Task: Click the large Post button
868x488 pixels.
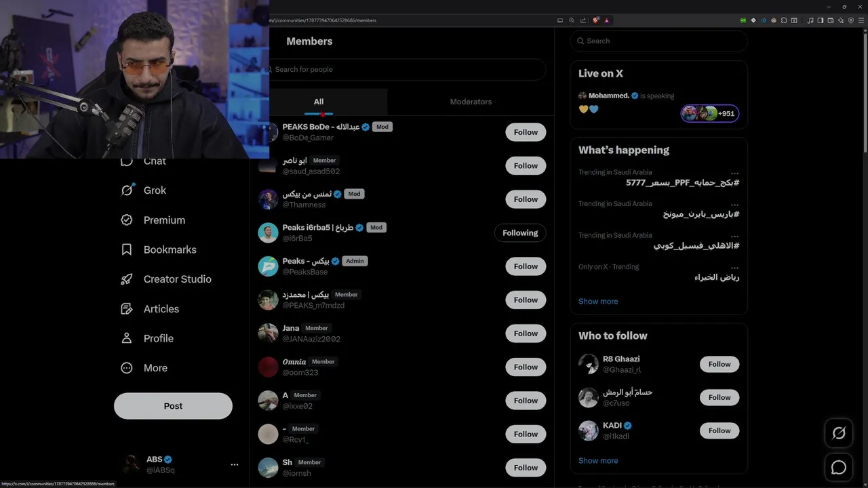Action: (173, 406)
